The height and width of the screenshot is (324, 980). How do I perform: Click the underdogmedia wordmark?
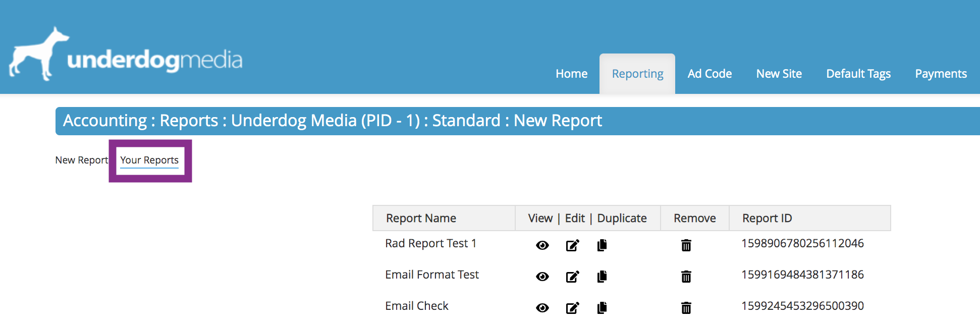[x=154, y=60]
